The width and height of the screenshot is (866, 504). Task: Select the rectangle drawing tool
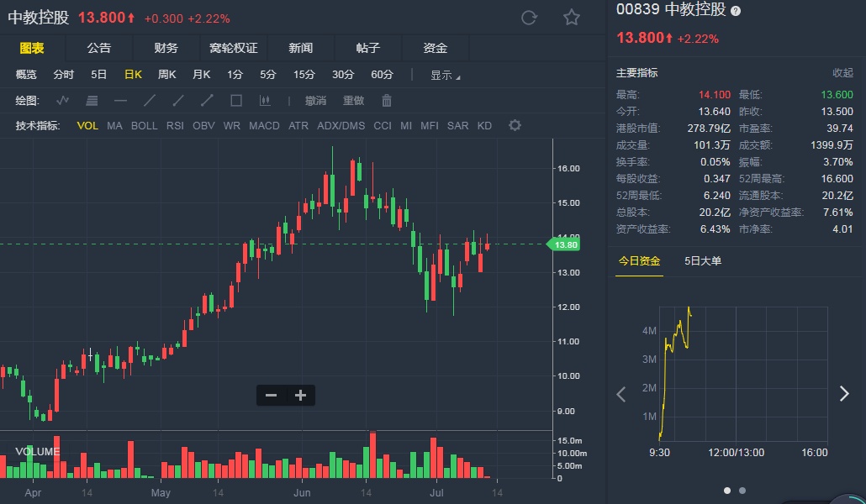click(236, 101)
